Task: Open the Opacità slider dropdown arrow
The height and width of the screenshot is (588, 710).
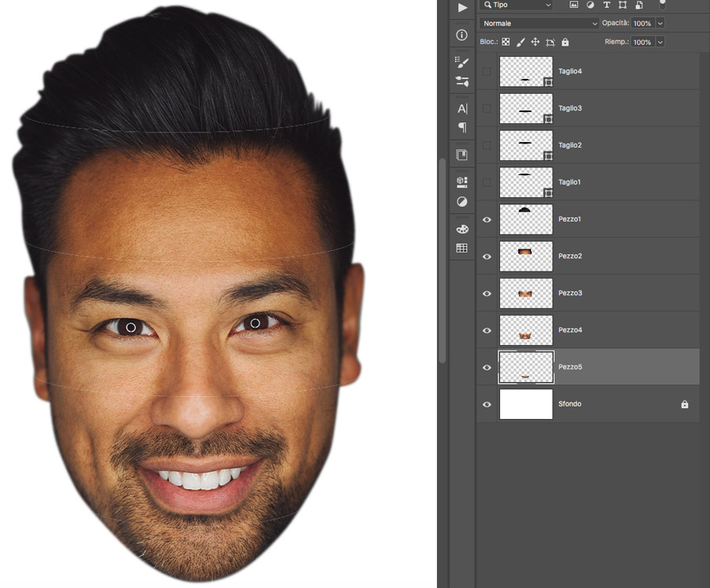Action: pyautogui.click(x=660, y=23)
